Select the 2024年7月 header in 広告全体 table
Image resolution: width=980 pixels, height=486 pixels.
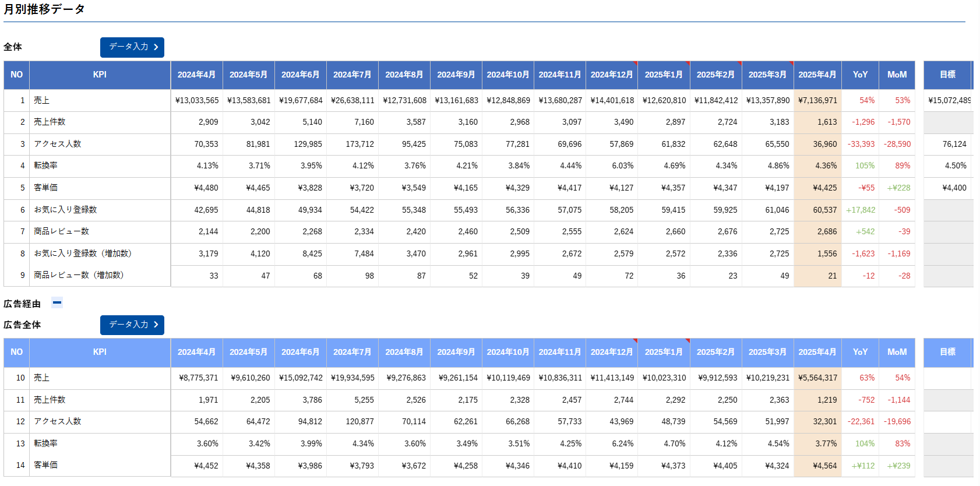click(352, 353)
